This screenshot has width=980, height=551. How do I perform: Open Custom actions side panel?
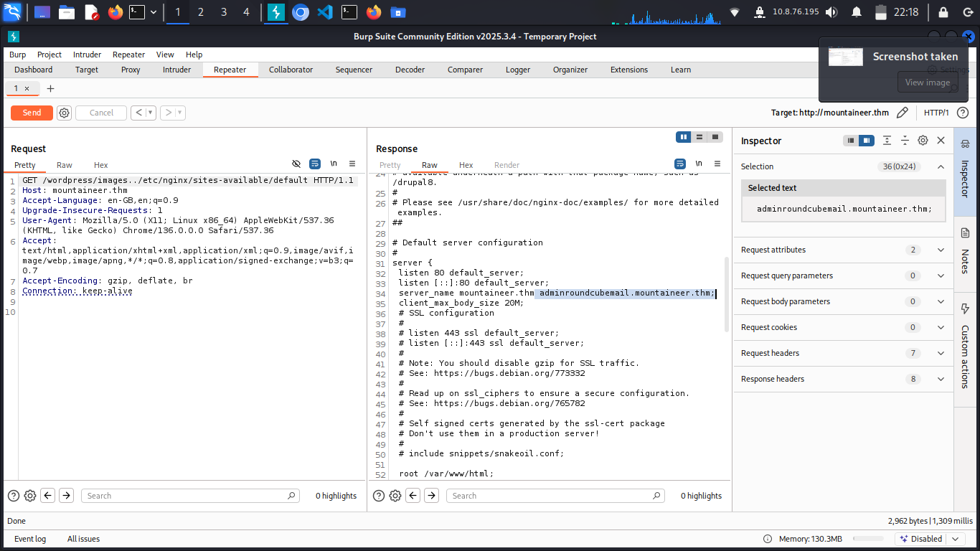(x=965, y=344)
